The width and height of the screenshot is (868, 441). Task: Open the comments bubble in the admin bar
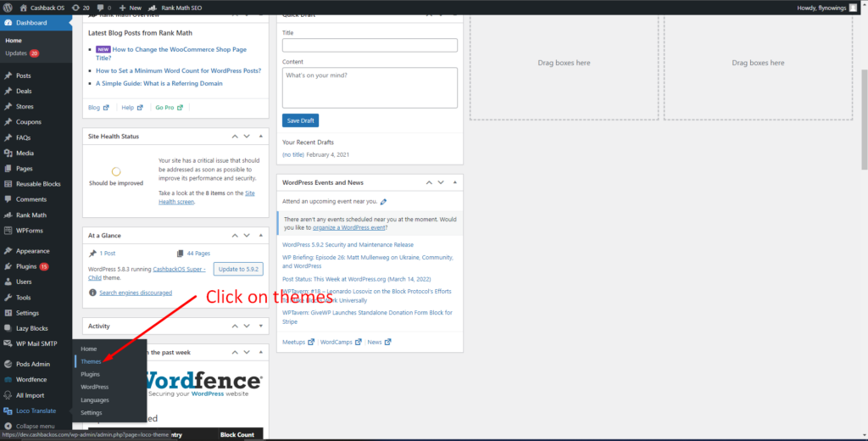(x=104, y=8)
